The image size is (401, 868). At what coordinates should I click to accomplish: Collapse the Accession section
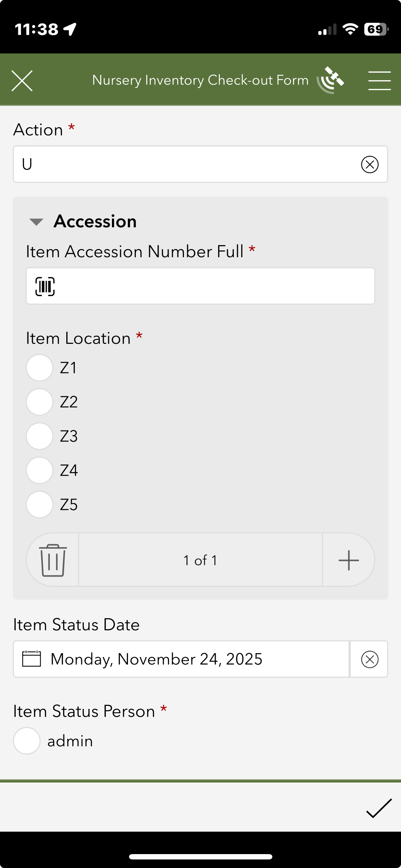coord(36,222)
